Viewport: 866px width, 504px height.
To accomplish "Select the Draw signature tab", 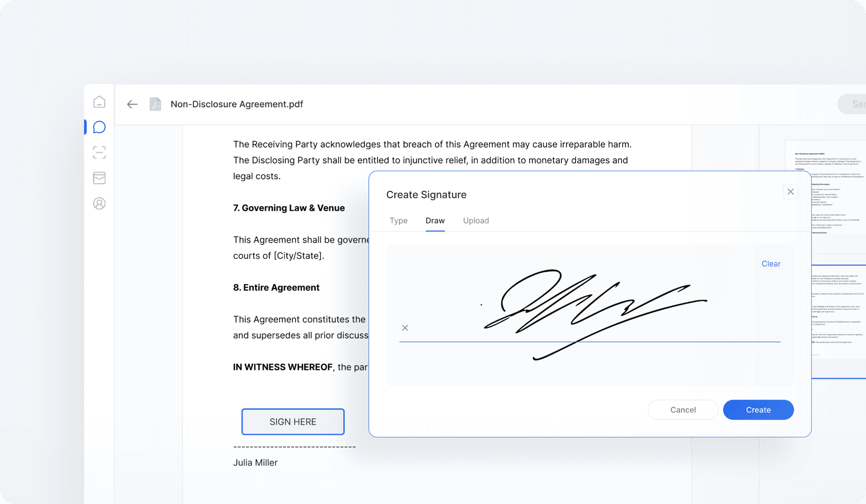I will [435, 220].
